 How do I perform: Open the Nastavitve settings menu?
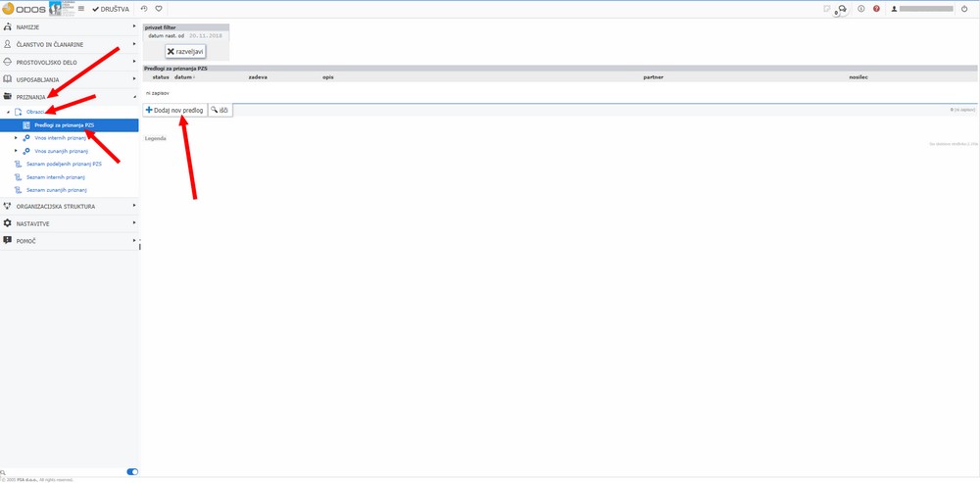32,223
